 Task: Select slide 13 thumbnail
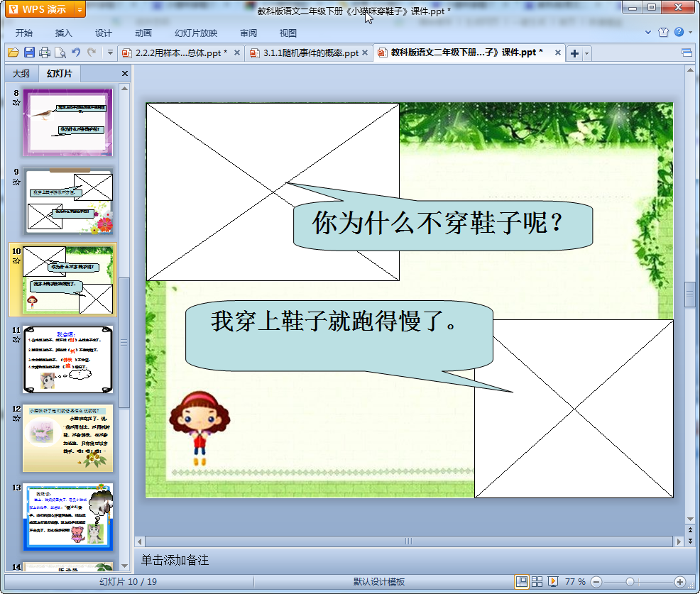(68, 517)
